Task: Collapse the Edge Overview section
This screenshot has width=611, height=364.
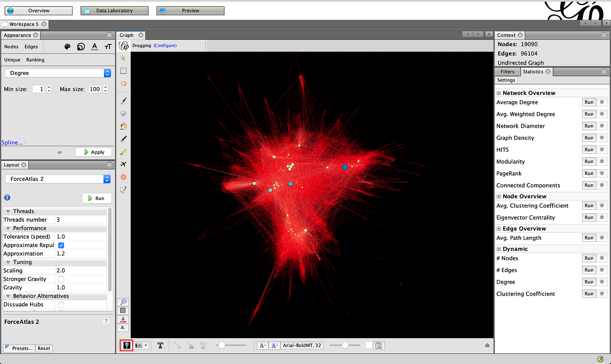Action: 499,228
